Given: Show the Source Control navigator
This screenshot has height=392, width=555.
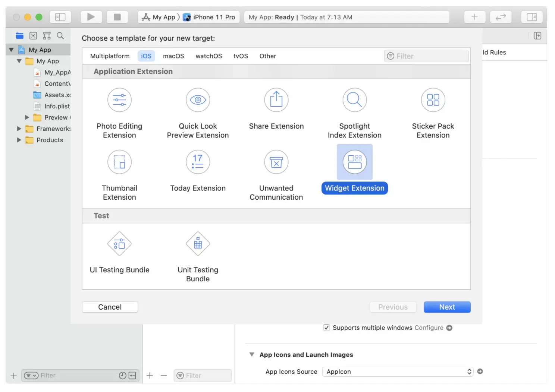Looking at the screenshot, I should tap(33, 36).
